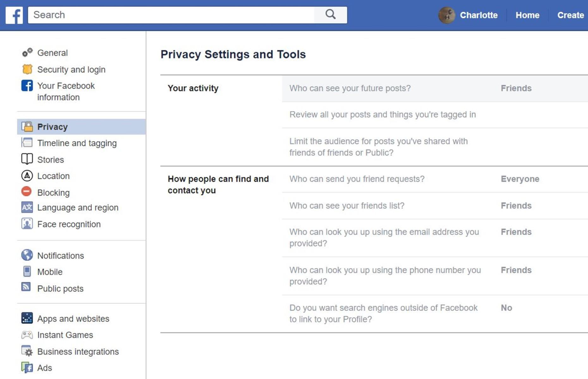Click the Facebook logo icon
The width and height of the screenshot is (588, 379).
[x=14, y=15]
